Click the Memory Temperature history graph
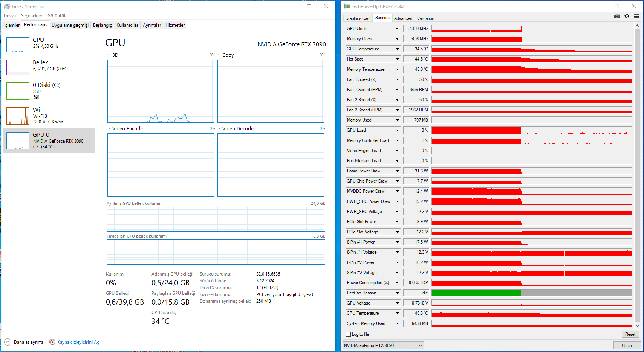 [532, 69]
